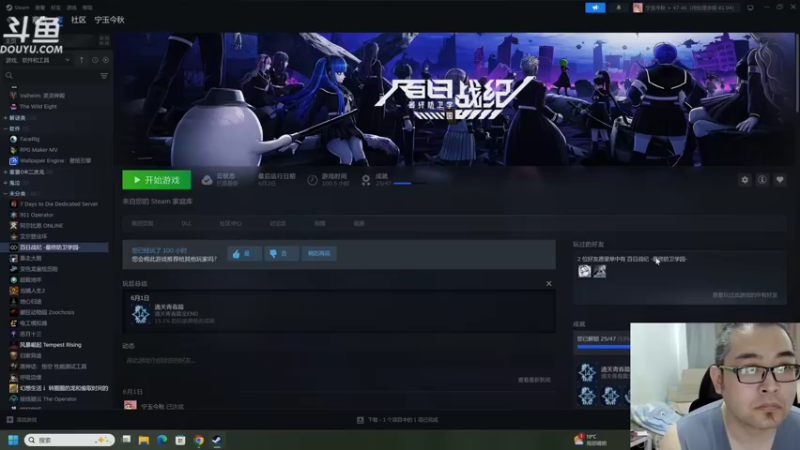Click the notifications bell icon

[618, 8]
